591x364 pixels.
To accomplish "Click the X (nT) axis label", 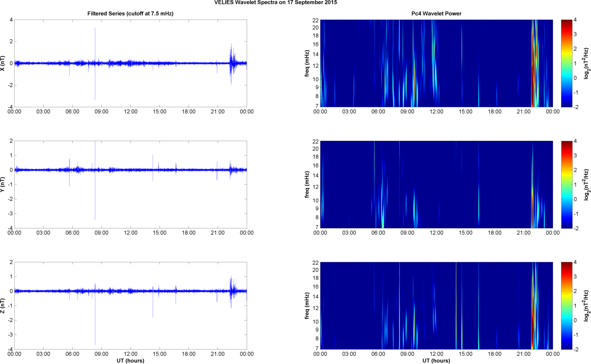I will (x=4, y=63).
